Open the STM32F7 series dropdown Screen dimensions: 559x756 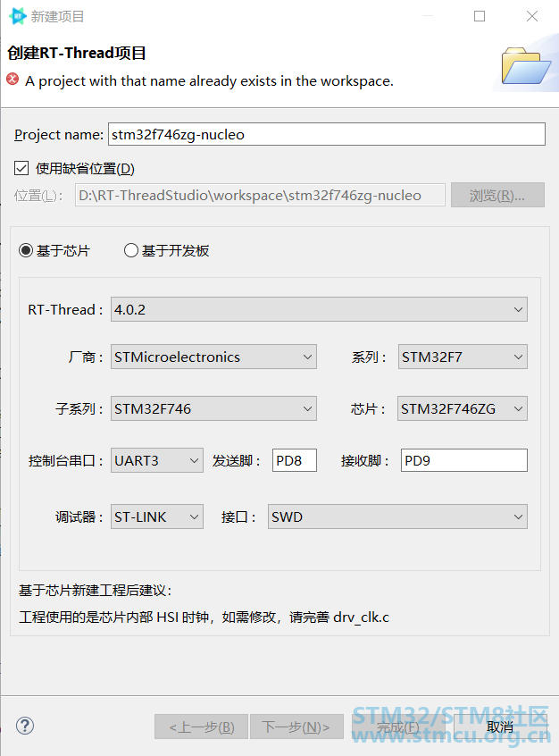[x=463, y=357]
